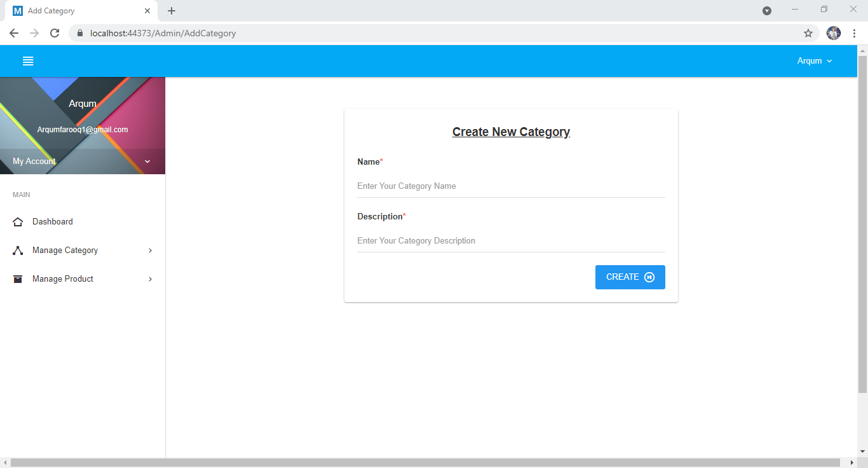Switch to the Add Category browser tab
The width and height of the screenshot is (868, 468).
click(81, 11)
